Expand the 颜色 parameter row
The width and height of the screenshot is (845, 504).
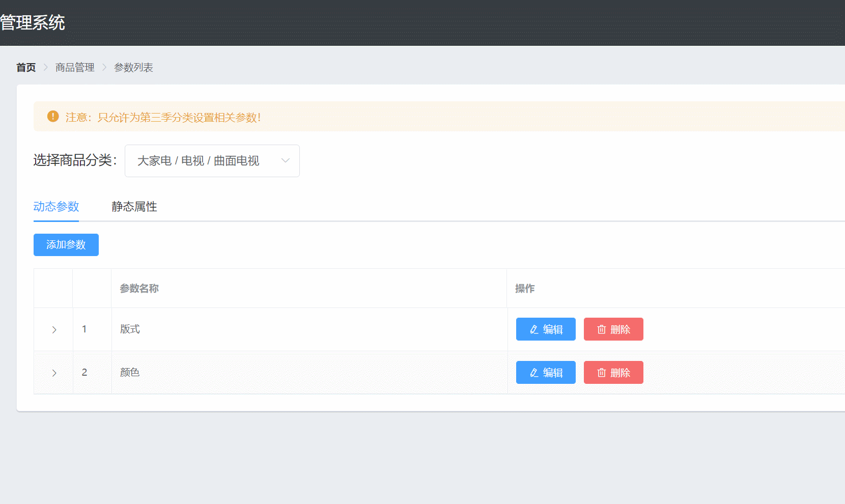point(54,373)
